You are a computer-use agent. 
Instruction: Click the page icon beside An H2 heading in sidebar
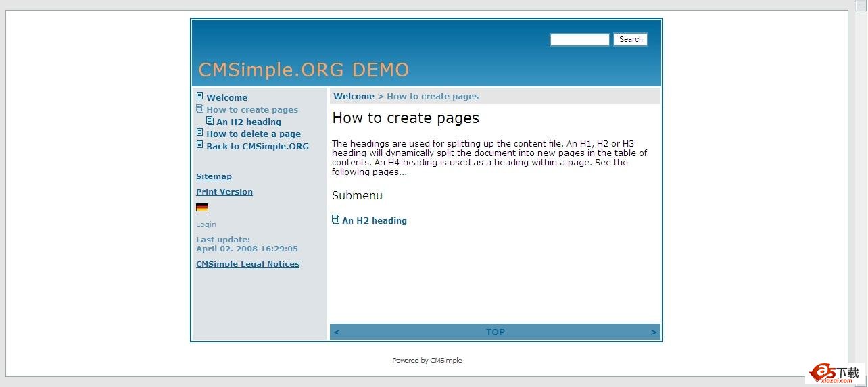[x=210, y=121]
